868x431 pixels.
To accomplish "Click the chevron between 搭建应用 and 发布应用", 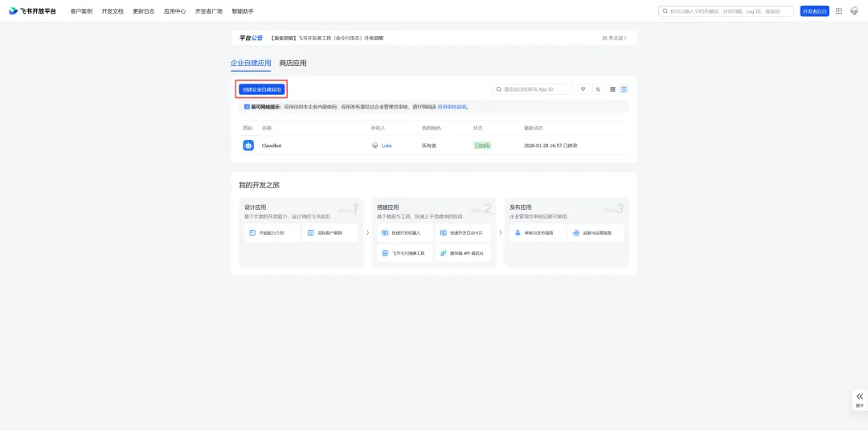I will [x=501, y=232].
